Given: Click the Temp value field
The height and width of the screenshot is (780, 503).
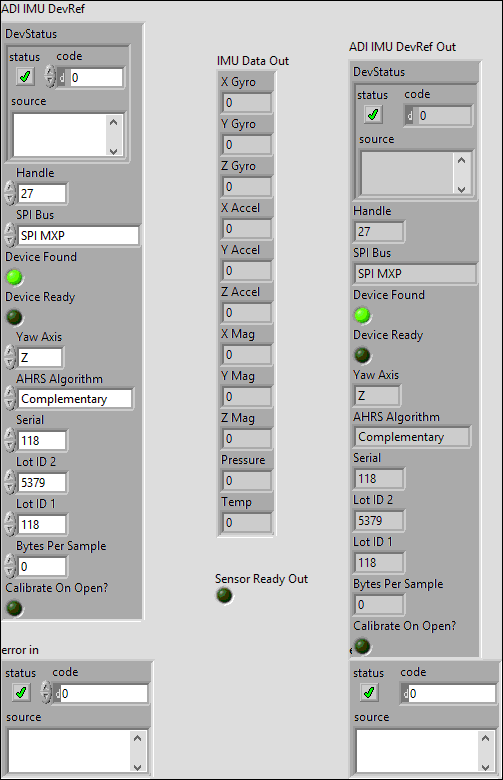Looking at the screenshot, I should [x=247, y=522].
